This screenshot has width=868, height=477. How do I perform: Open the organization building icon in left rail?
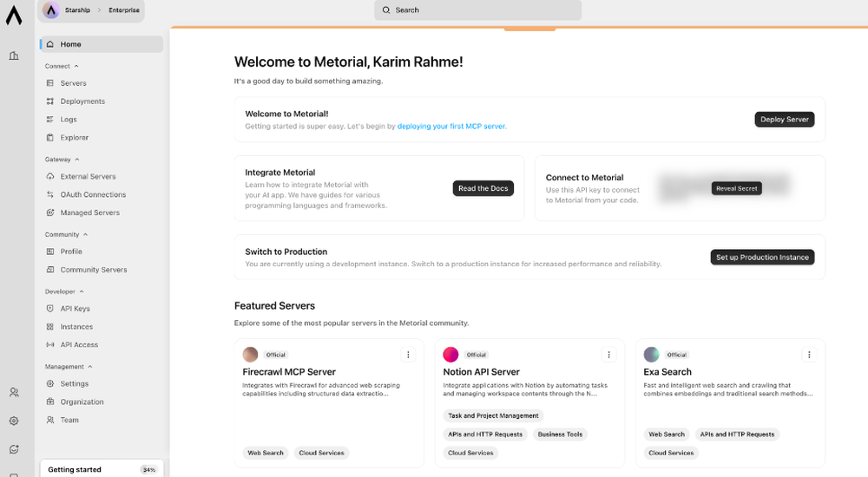point(14,56)
